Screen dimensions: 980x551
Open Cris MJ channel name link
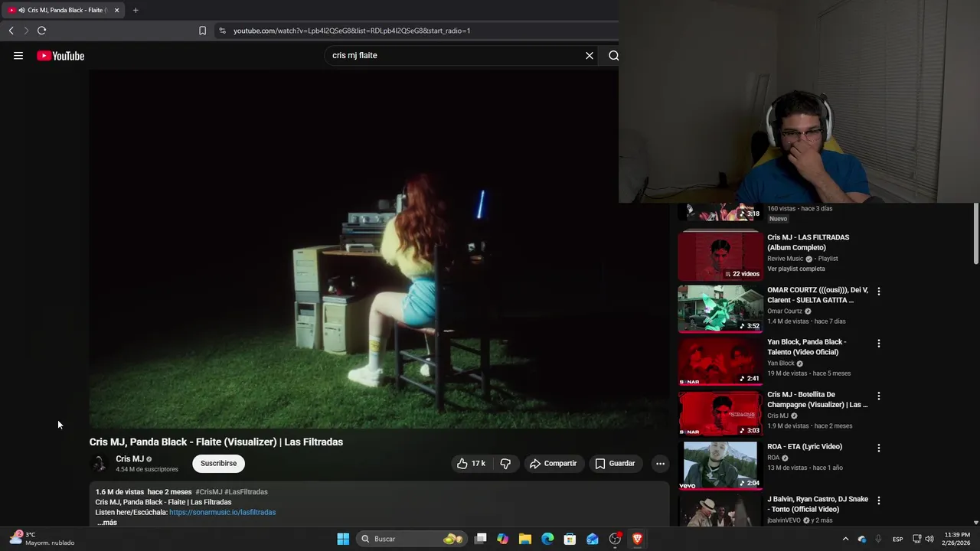129,459
